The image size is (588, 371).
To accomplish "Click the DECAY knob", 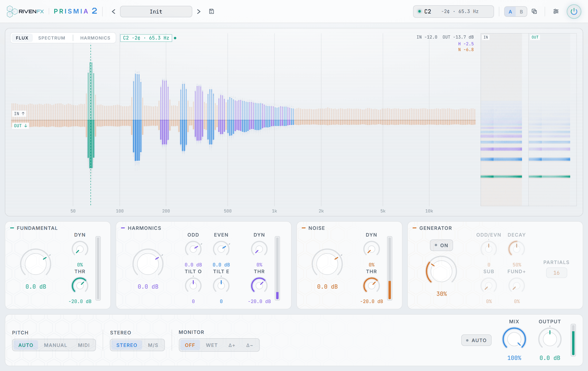I will point(517,249).
